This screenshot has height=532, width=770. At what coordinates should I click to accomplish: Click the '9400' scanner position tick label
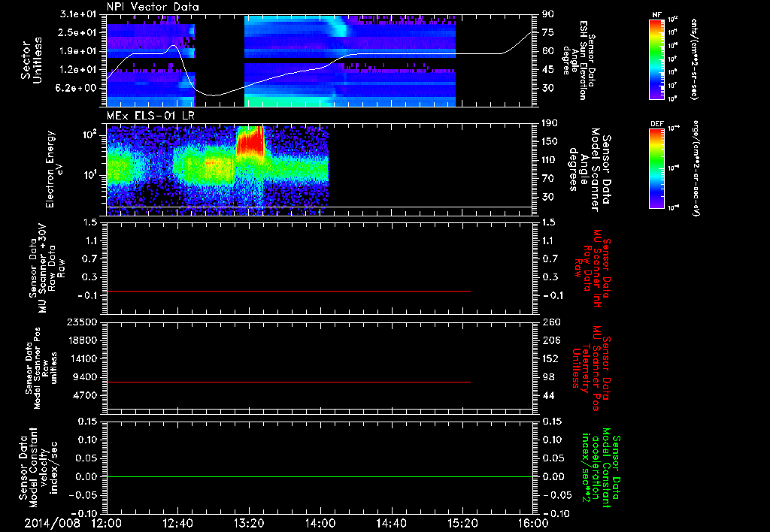pyautogui.click(x=85, y=377)
